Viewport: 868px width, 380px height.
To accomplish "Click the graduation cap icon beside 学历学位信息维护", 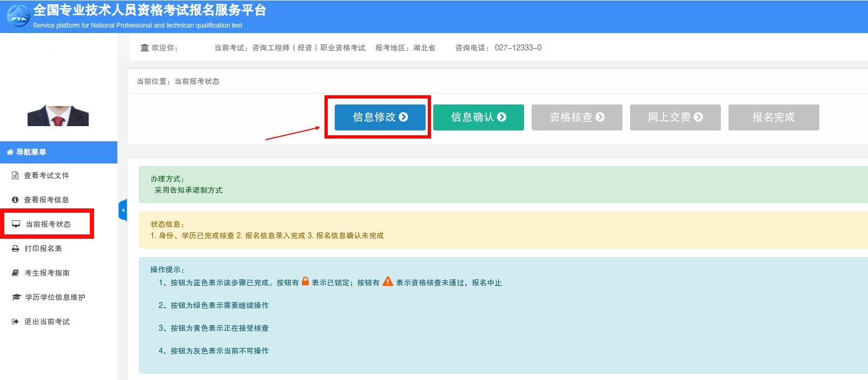I will pos(16,297).
